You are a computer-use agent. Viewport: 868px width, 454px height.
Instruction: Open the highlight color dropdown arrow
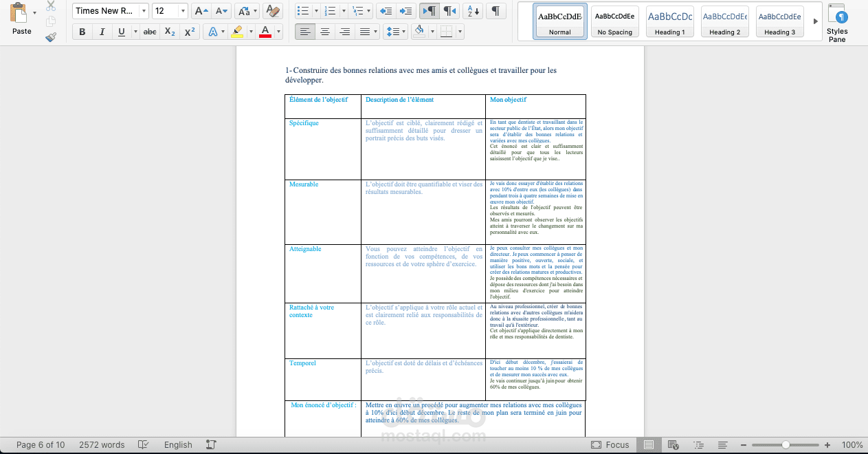pyautogui.click(x=250, y=32)
